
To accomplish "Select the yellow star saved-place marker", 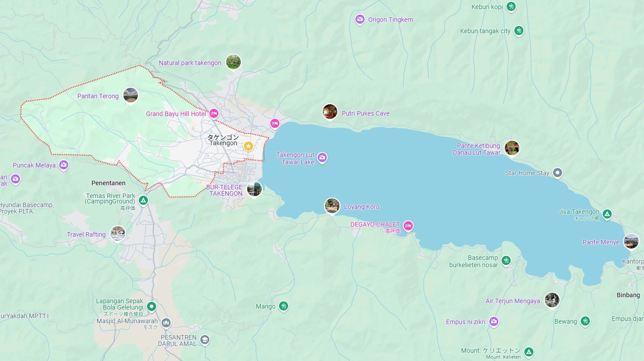I will click(x=248, y=146).
